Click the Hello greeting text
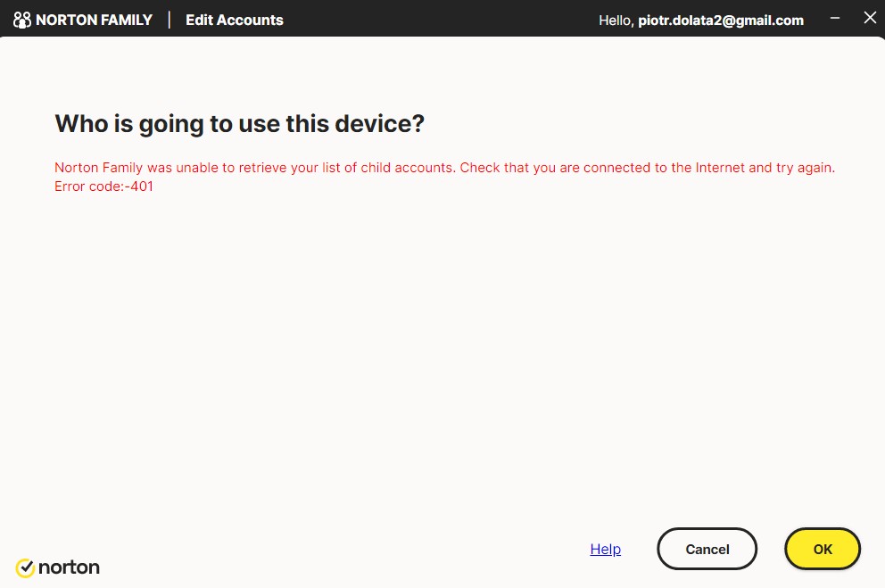This screenshot has height=588, width=885. (616, 20)
